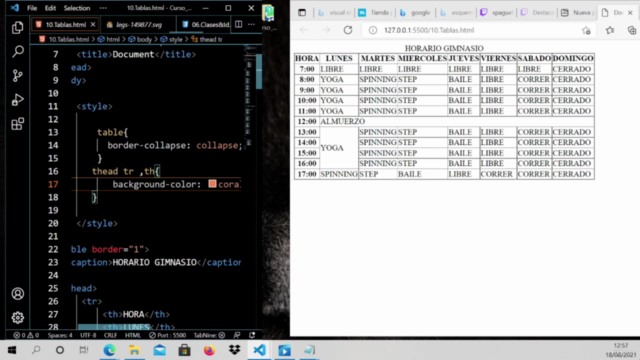The image size is (640, 360).
Task: Open the File menu
Action: [32, 8]
